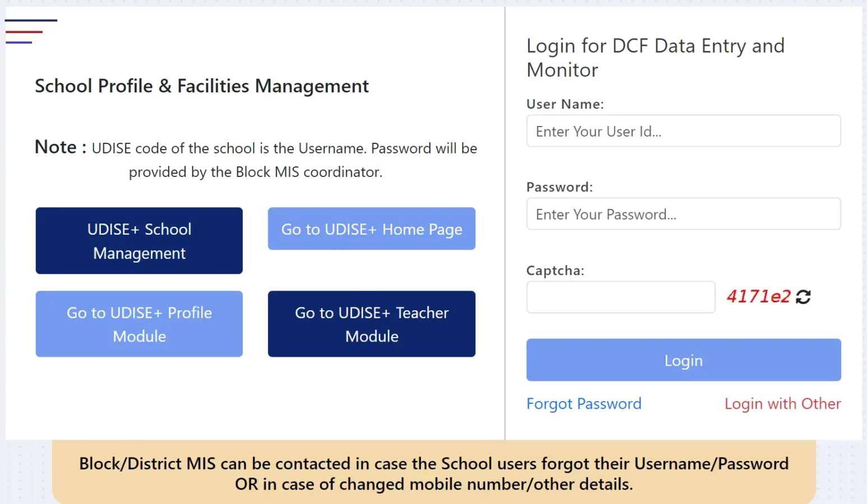Open UDISE+ School Management button
Image resolution: width=867 pixels, height=504 pixels.
point(139,241)
